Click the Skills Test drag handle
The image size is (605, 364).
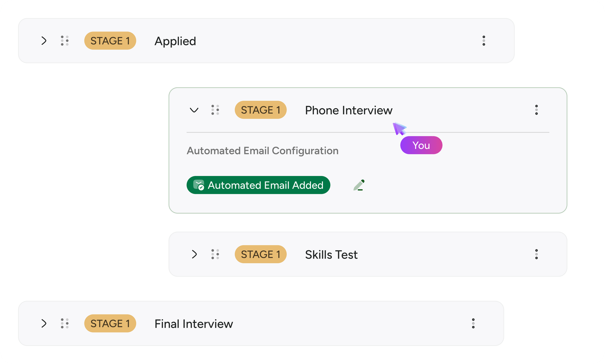[215, 254]
